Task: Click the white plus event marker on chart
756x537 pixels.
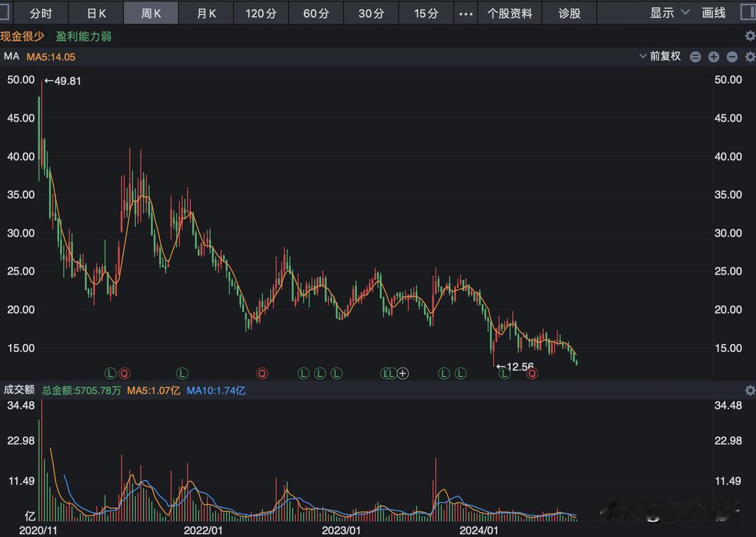Action: coord(403,373)
